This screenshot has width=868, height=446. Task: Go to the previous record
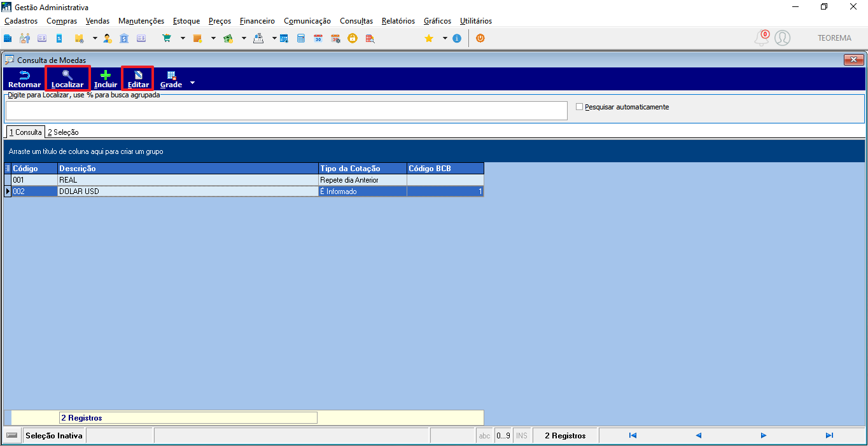click(x=698, y=436)
